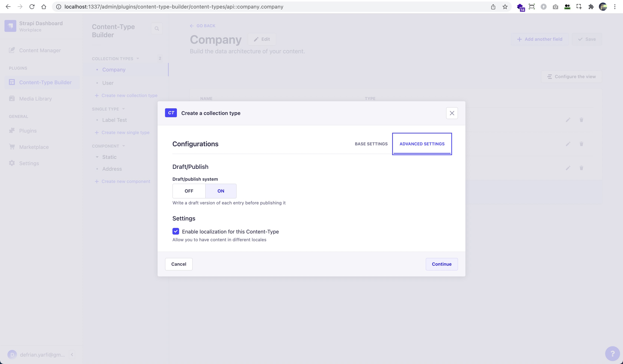Image resolution: width=623 pixels, height=364 pixels.
Task: Click the Edit icon next to Company
Action: pos(262,39)
